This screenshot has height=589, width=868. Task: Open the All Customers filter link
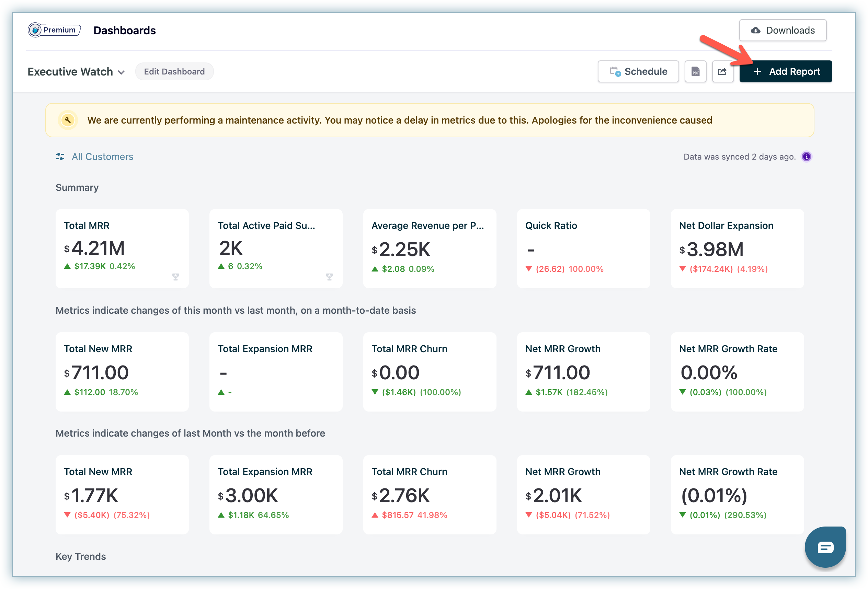tap(102, 157)
